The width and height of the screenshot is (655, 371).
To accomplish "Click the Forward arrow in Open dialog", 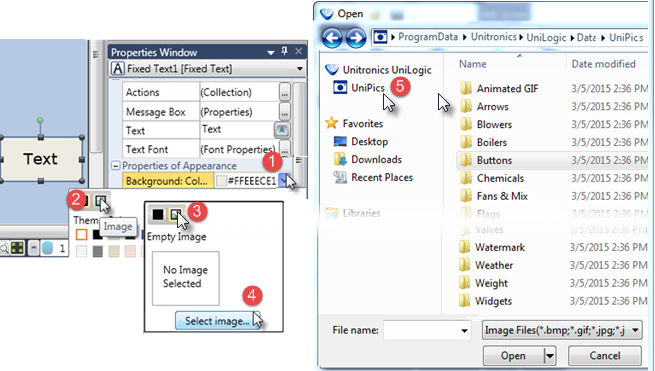I will pyautogui.click(x=355, y=38).
